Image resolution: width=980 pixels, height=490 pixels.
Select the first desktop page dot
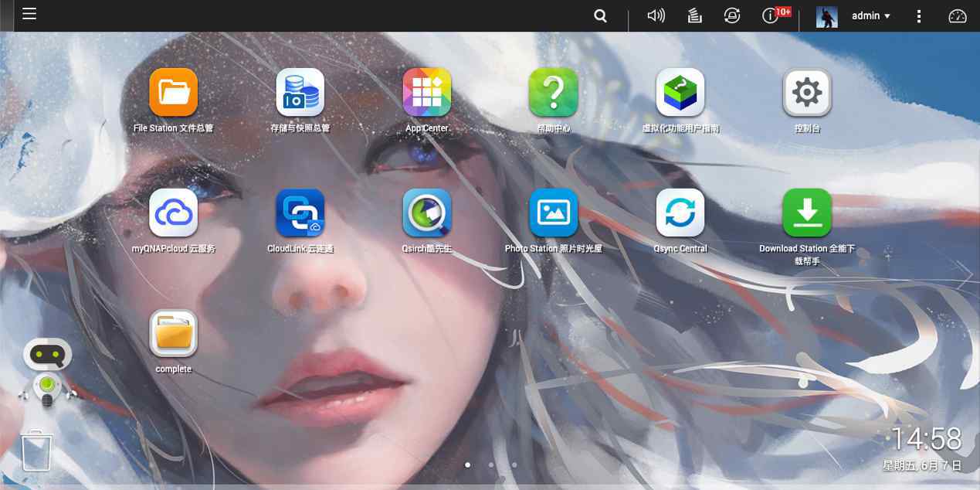click(x=467, y=464)
